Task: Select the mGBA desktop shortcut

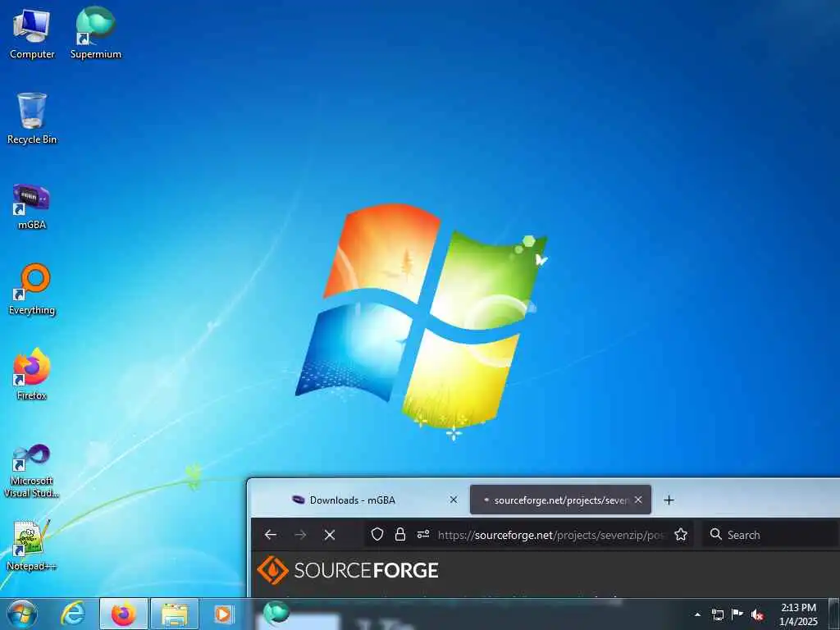Action: pos(32,207)
